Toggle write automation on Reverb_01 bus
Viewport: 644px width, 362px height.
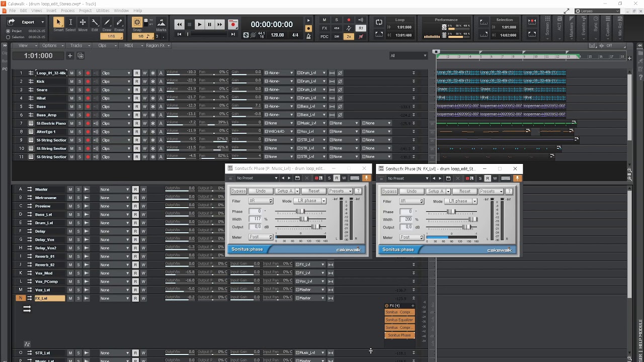[x=143, y=256]
